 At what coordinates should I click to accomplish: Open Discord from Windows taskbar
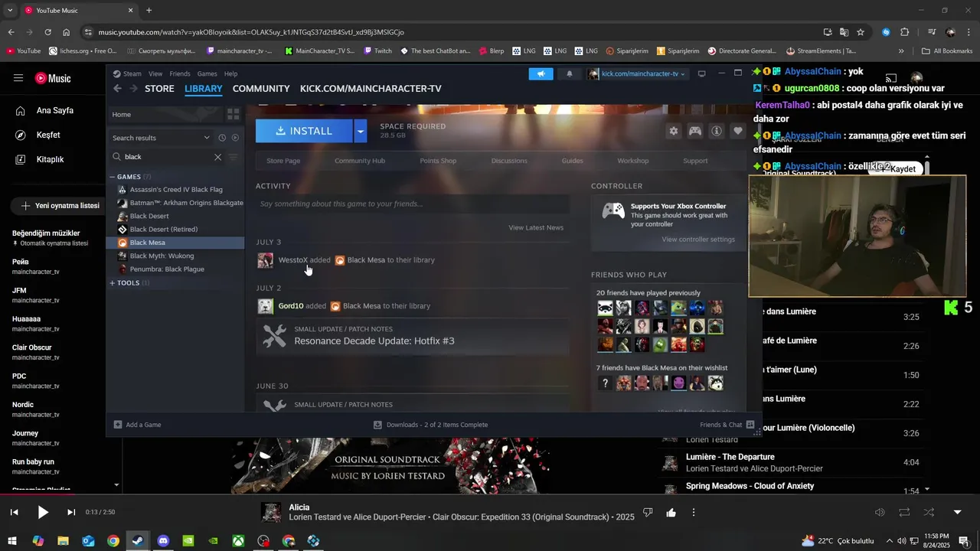(x=163, y=541)
